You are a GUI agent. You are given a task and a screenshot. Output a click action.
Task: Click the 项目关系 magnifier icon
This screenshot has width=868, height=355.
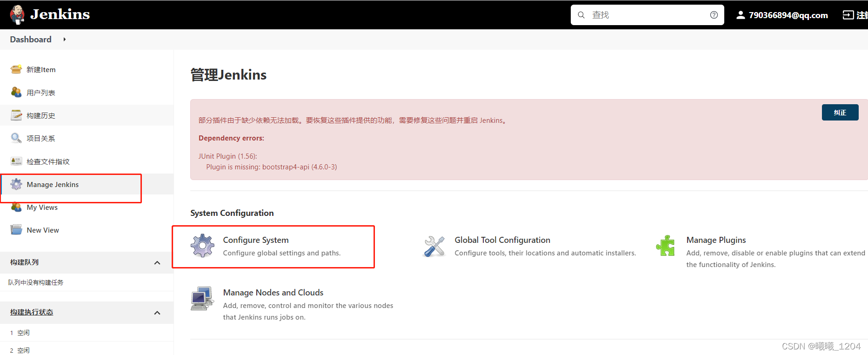click(16, 138)
